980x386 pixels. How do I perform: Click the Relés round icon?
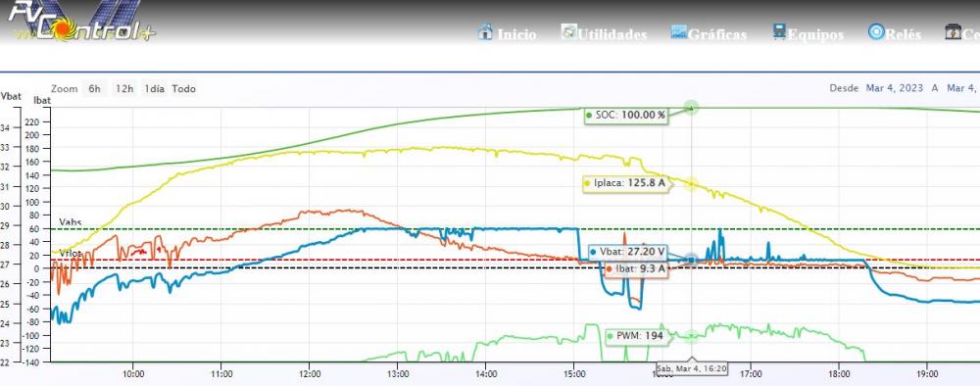[876, 32]
